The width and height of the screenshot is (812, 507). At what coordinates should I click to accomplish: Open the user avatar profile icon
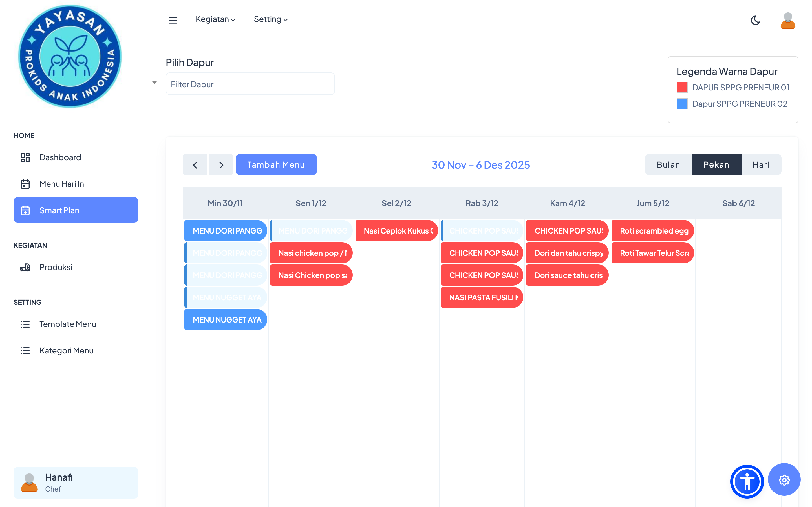[x=787, y=21]
